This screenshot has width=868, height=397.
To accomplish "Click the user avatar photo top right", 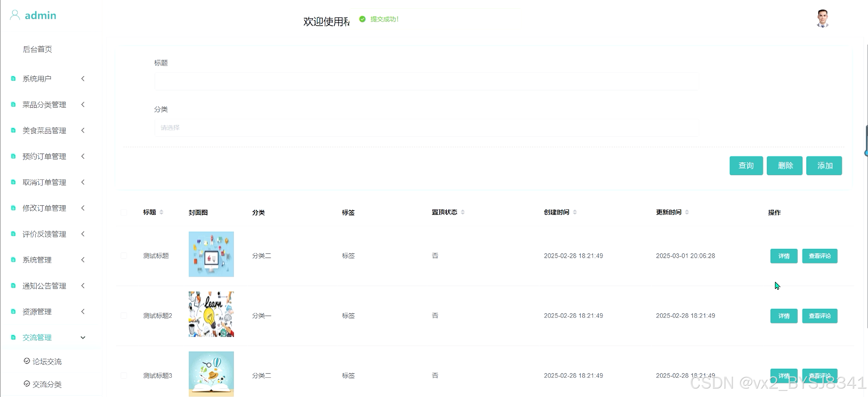I will point(822,19).
